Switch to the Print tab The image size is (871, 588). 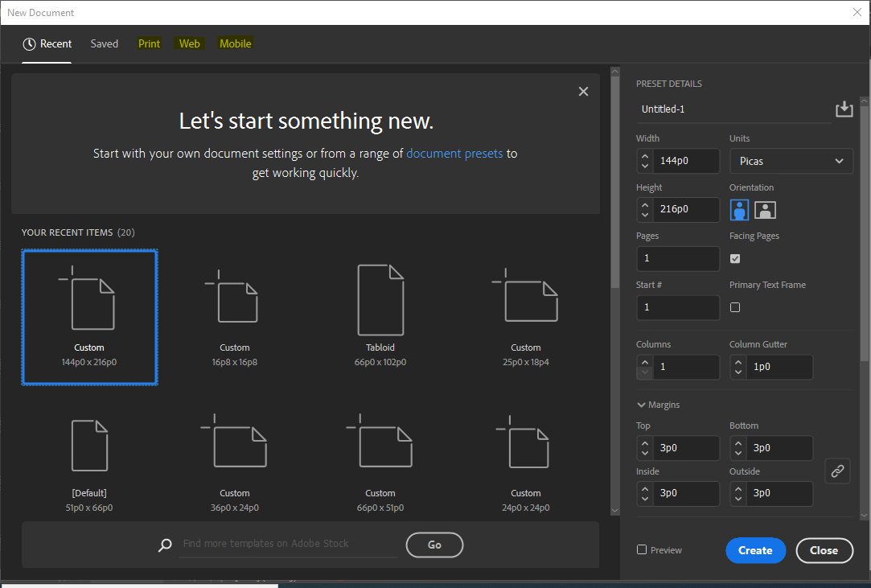[150, 43]
